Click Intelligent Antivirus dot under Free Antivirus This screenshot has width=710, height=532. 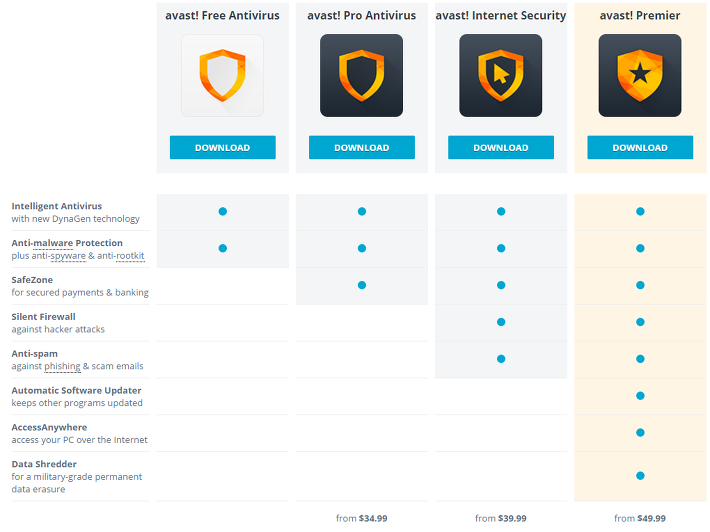point(222,211)
